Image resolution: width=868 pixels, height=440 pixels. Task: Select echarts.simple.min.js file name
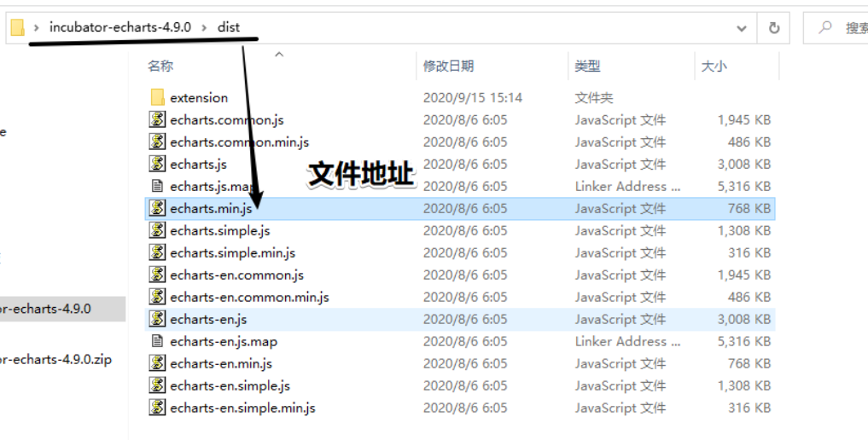(x=232, y=252)
